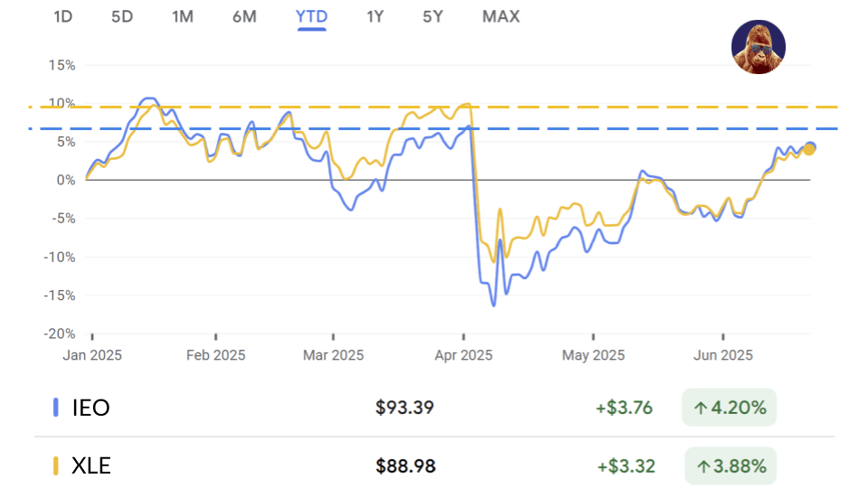The height and width of the screenshot is (488, 868).
Task: Show the 6M chart range
Action: click(x=244, y=16)
